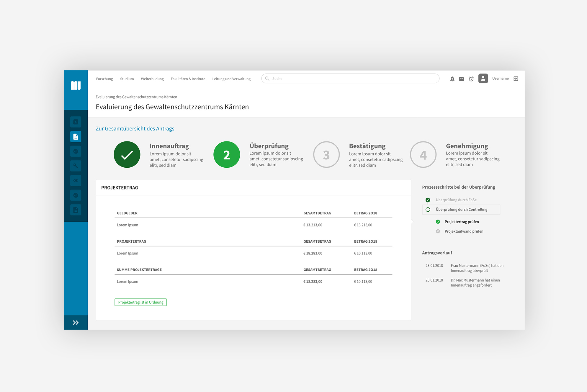Viewport: 587px width, 392px height.
Task: Click the alarm clock icon
Action: point(471,79)
